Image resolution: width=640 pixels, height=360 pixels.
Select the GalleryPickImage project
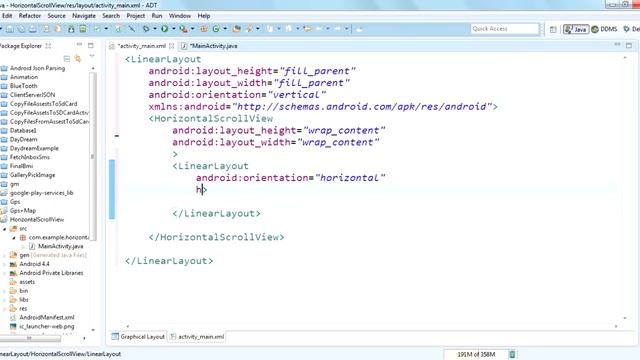point(28,175)
